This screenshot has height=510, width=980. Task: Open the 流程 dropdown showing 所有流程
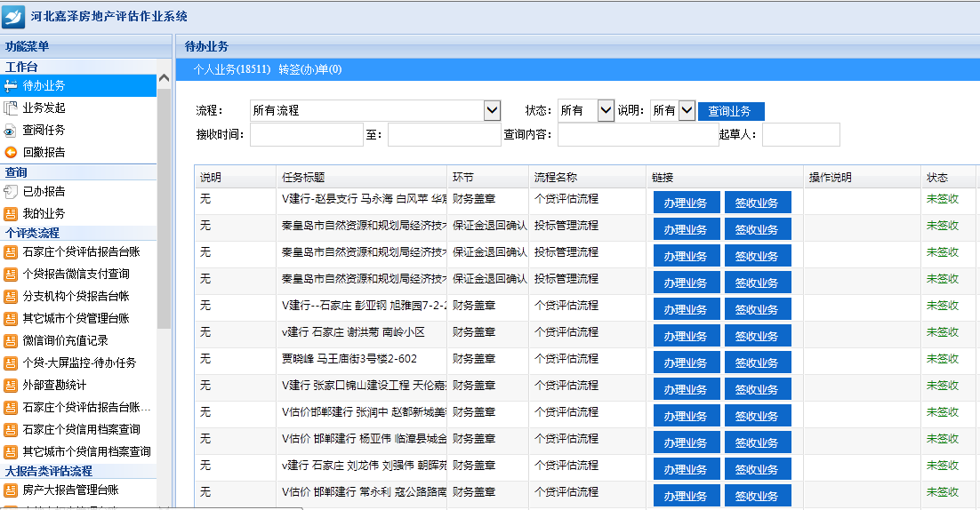click(x=492, y=110)
